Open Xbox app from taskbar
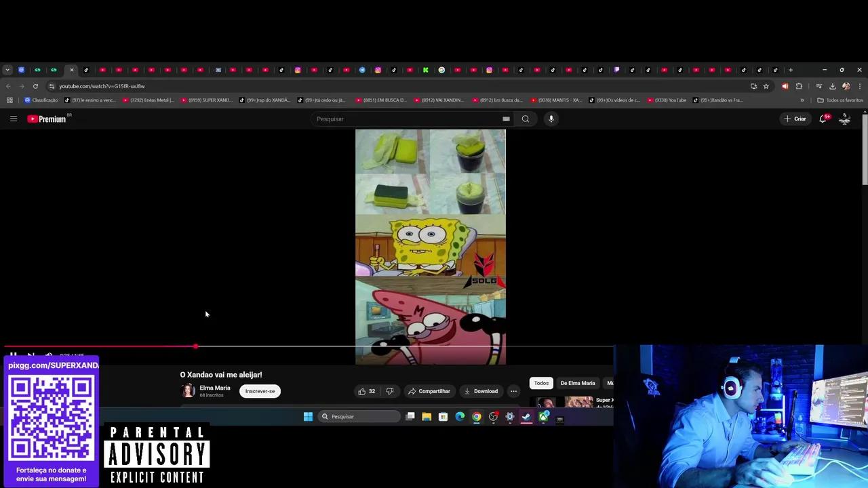868x488 pixels. click(x=543, y=416)
